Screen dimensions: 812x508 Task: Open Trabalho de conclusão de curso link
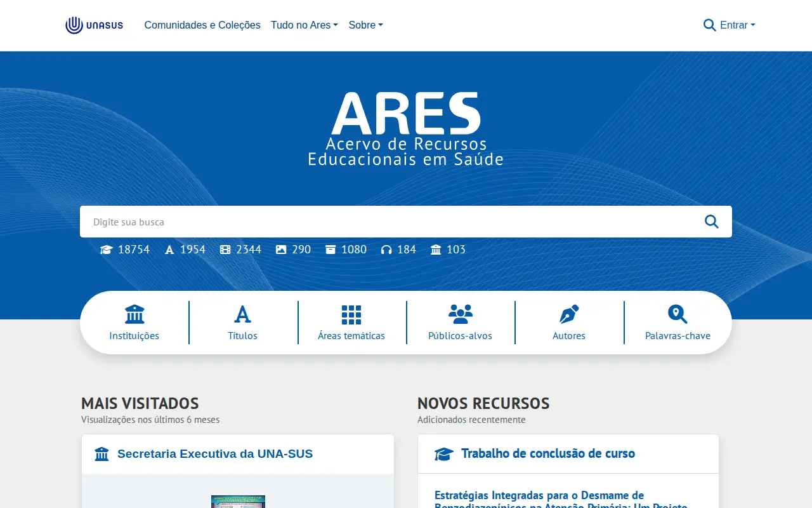click(x=548, y=453)
